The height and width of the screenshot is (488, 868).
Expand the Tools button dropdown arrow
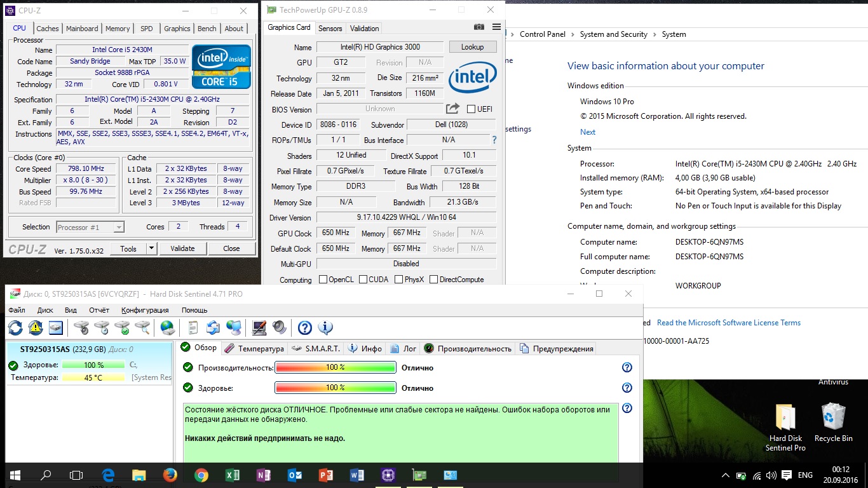click(151, 248)
